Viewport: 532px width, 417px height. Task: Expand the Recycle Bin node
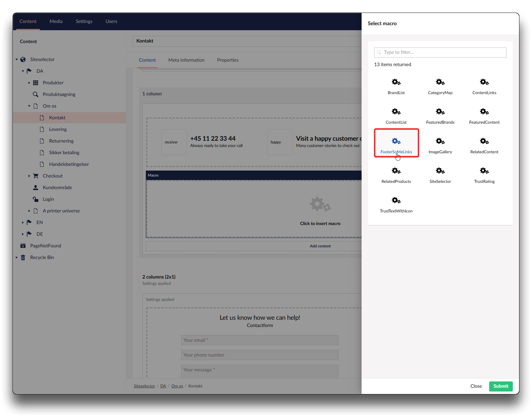[16, 257]
